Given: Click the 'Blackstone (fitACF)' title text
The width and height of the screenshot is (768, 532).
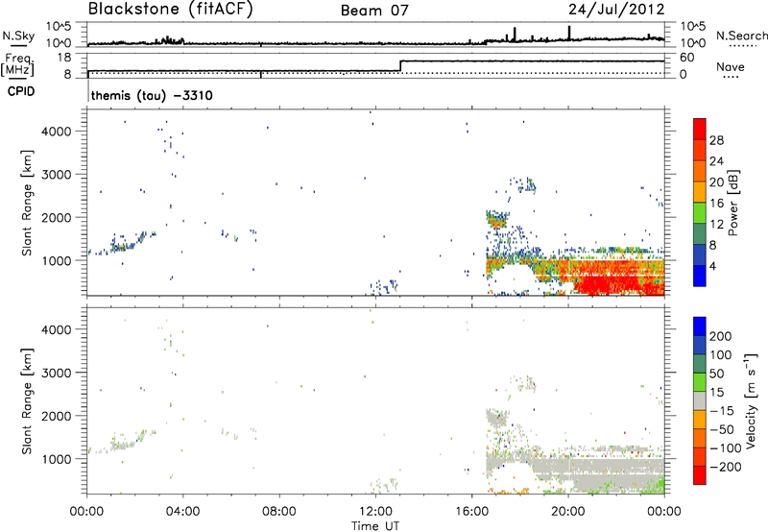Looking at the screenshot, I should [x=171, y=10].
